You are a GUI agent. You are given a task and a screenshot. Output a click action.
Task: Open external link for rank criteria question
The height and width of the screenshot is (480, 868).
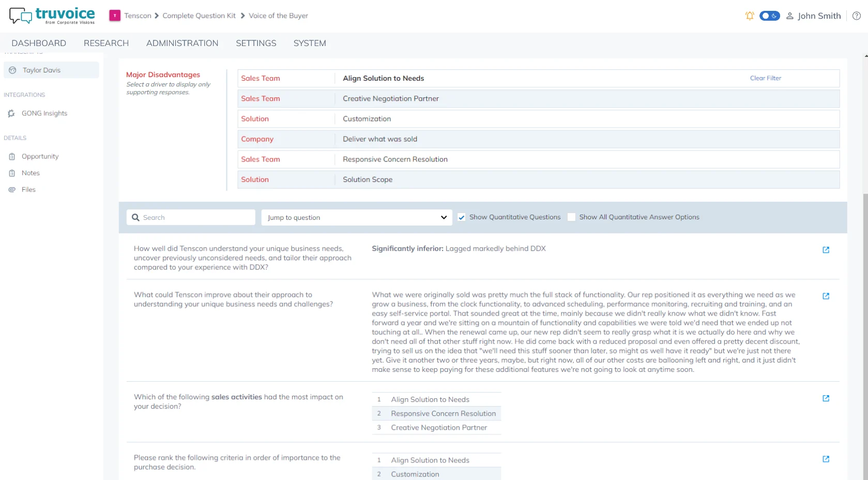click(x=826, y=459)
